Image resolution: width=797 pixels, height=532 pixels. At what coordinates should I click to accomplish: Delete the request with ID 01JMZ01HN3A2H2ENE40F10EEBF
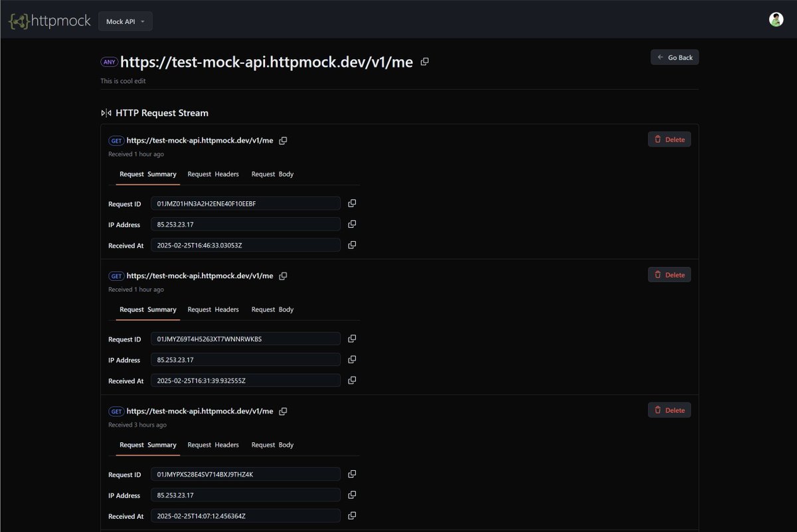point(669,139)
